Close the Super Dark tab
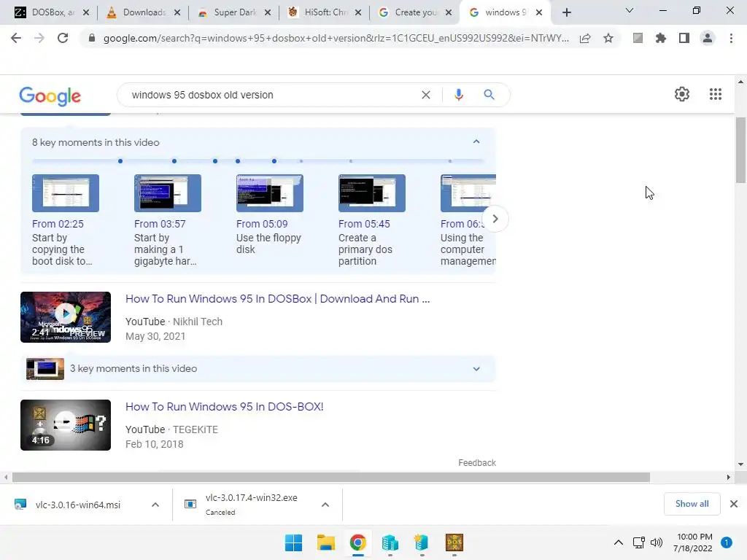 (268, 12)
